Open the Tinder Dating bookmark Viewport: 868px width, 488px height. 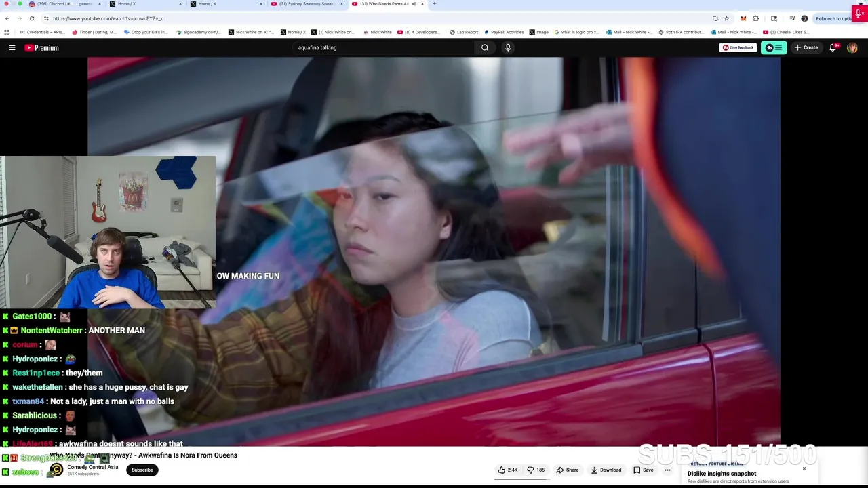[94, 32]
